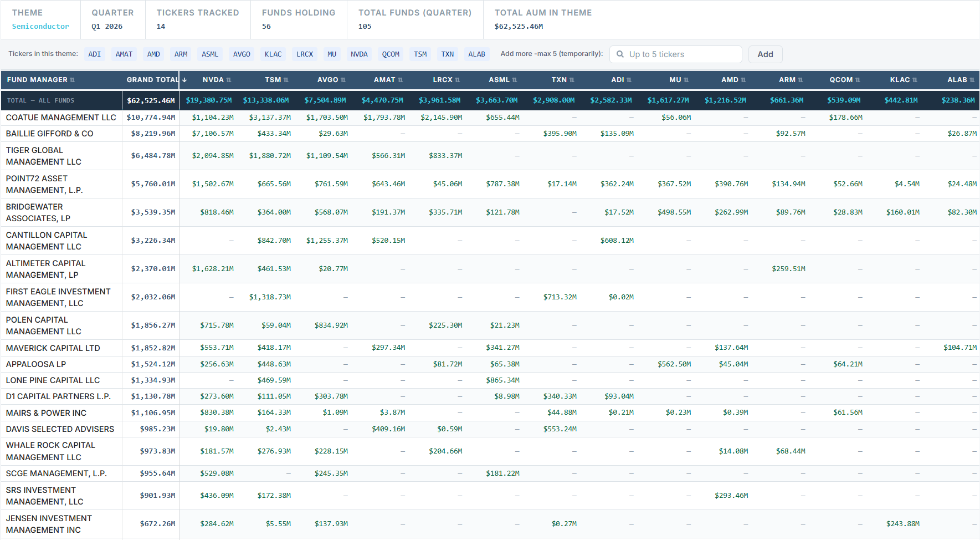Select the AVGO ticker chip
The image size is (980, 540).
(242, 54)
